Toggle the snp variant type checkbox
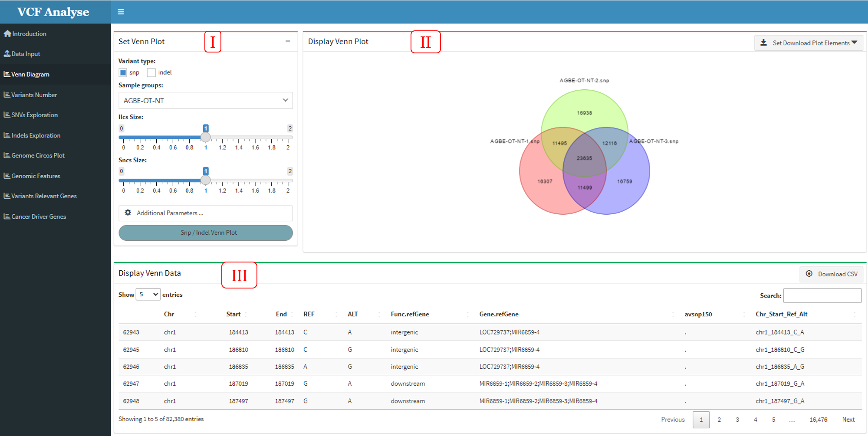The image size is (868, 436). (x=123, y=72)
